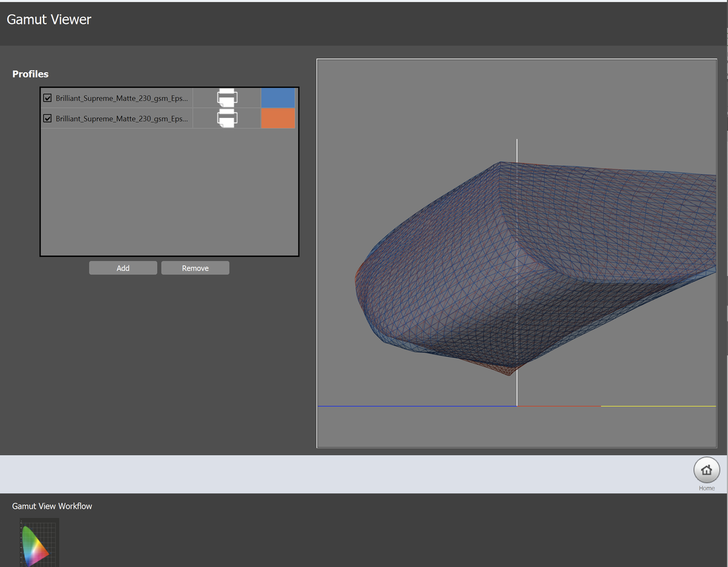Uncheck the first Brilliant_Supreme_Matte profile checkbox
This screenshot has width=728, height=567.
[47, 98]
